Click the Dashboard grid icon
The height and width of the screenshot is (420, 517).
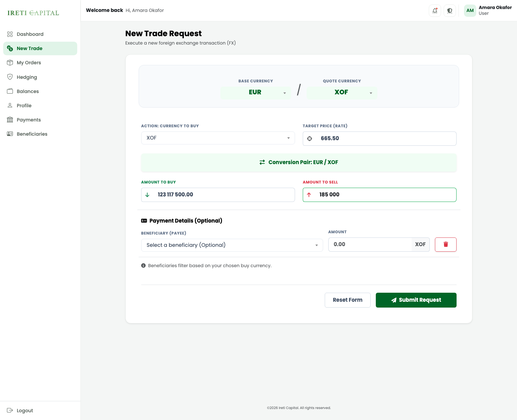pos(10,34)
